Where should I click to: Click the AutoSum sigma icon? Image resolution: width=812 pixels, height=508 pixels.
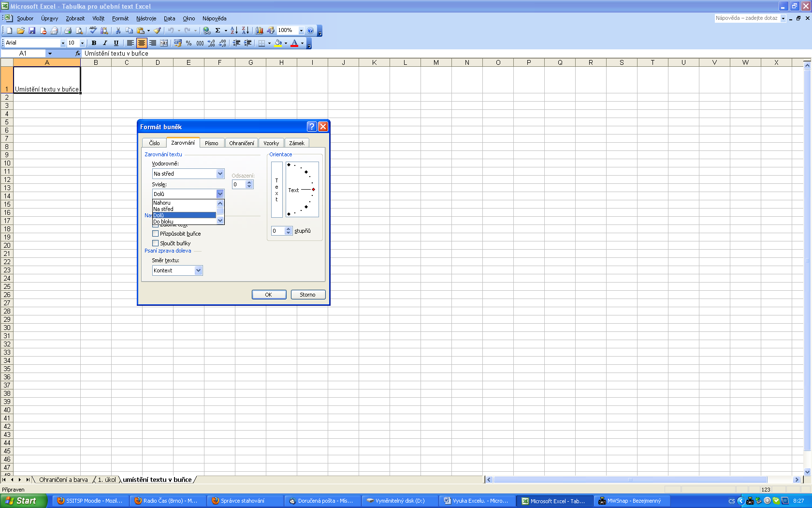218,30
